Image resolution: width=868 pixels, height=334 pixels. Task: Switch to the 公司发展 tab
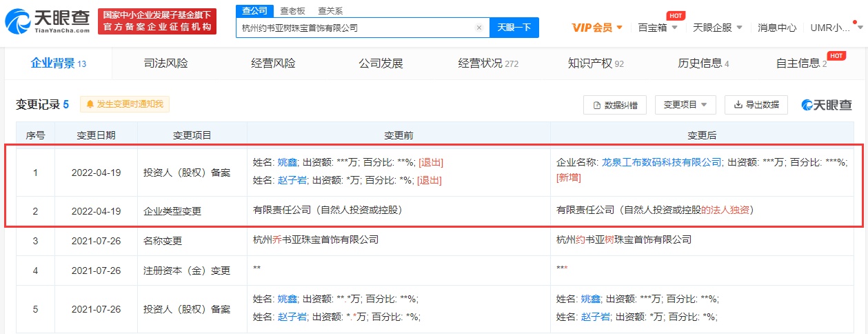(x=381, y=63)
